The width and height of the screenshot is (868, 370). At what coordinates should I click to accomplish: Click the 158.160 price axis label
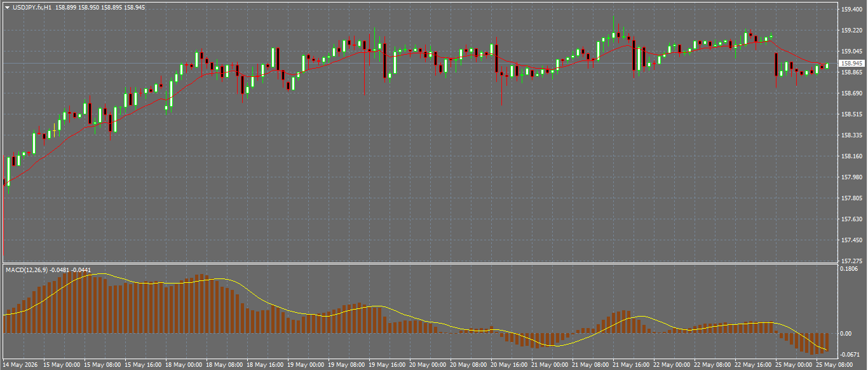point(851,156)
